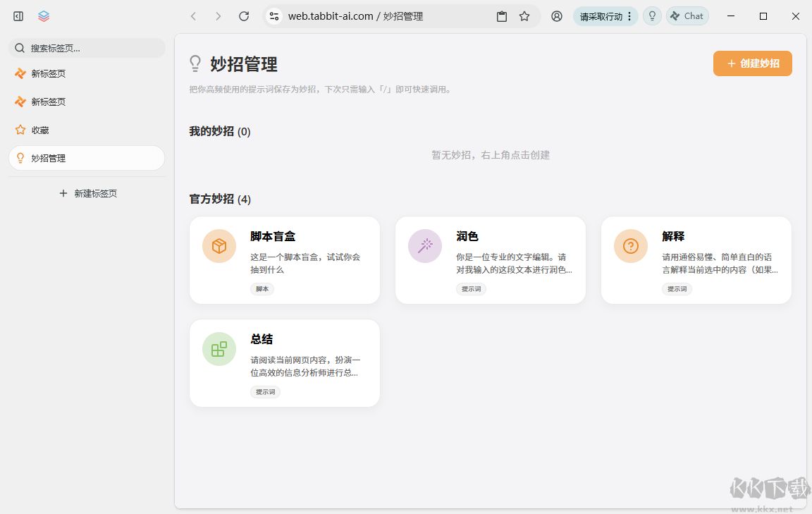Bookmark the page with the star icon

click(525, 16)
